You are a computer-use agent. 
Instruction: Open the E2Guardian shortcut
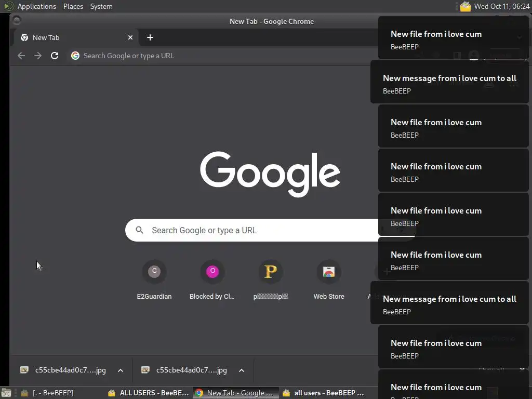(154, 281)
